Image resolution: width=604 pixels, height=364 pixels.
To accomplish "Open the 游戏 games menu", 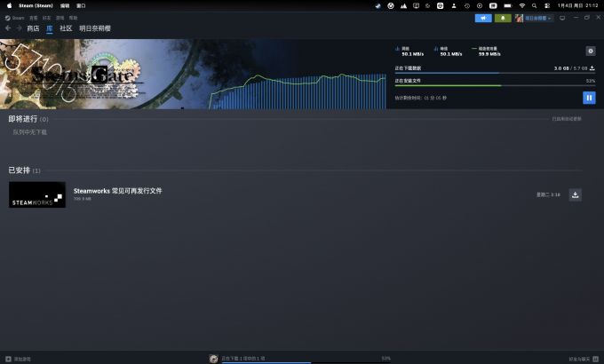I will [x=60, y=18].
